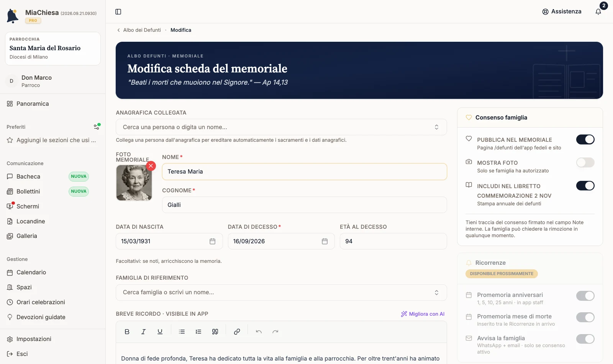Open the notifications bell
The image size is (613, 364).
coord(598,11)
